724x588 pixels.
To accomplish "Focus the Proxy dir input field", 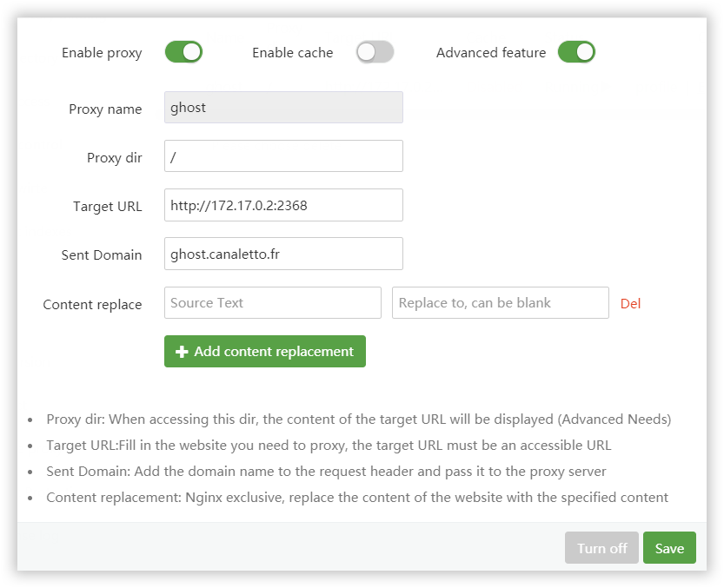I will click(283, 156).
